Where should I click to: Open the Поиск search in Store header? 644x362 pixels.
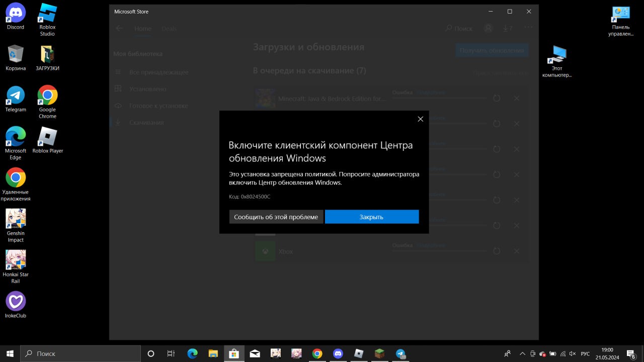(459, 29)
